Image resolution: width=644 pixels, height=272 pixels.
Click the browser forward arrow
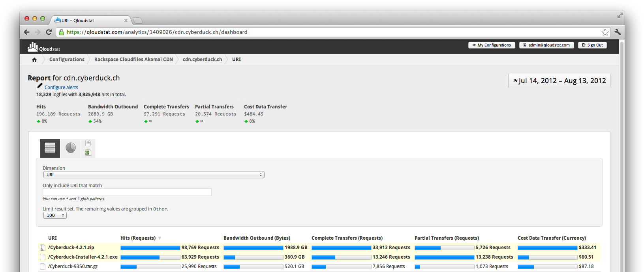(x=38, y=32)
